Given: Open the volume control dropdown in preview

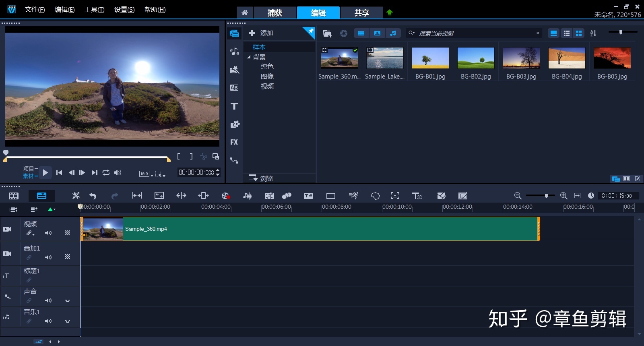Looking at the screenshot, I should click(x=118, y=172).
